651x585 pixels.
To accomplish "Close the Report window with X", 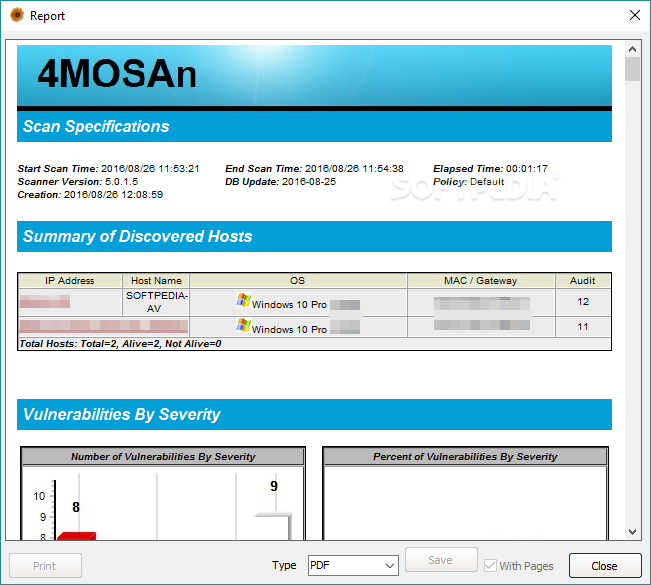I will 634,15.
